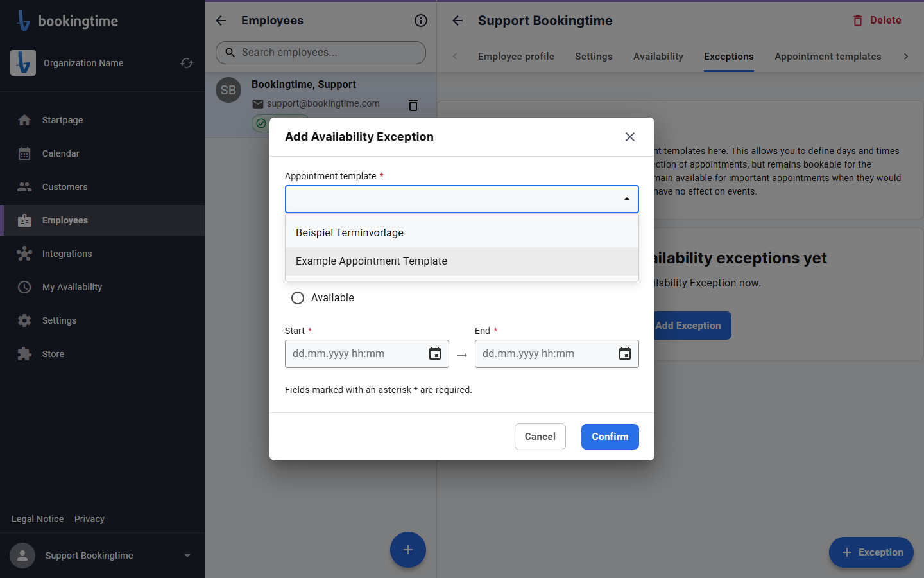924x578 pixels.
Task: Open Calendar in the sidebar
Action: [103, 153]
